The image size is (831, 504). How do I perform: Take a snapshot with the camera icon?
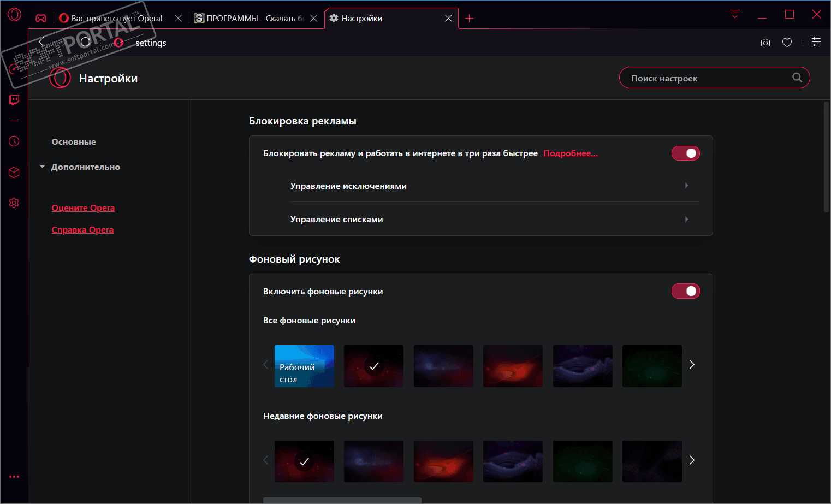pyautogui.click(x=765, y=43)
